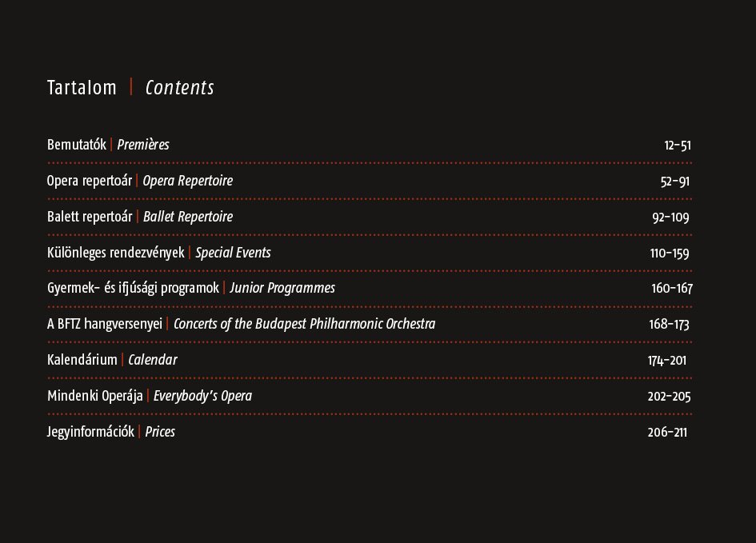Click page range 206–211

(667, 432)
